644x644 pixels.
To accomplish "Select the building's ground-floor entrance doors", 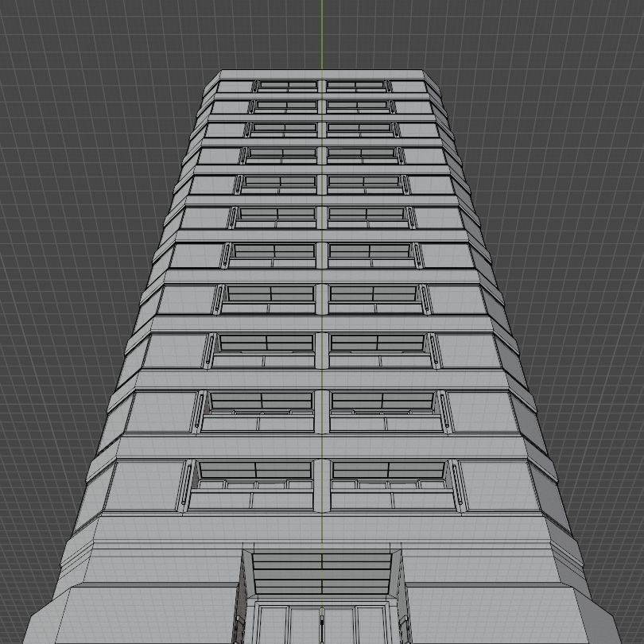I will coord(321,623).
